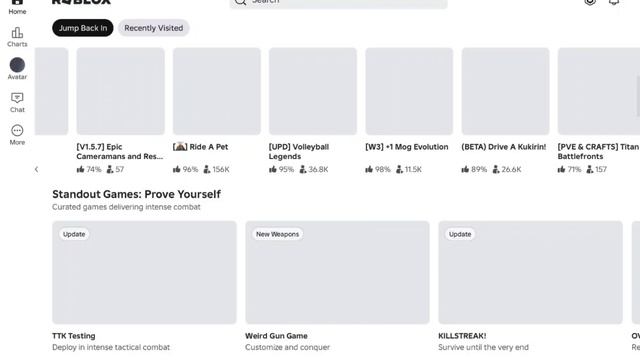Click the 11.5K players icon
The height and width of the screenshot is (360, 640).
[x=400, y=169]
